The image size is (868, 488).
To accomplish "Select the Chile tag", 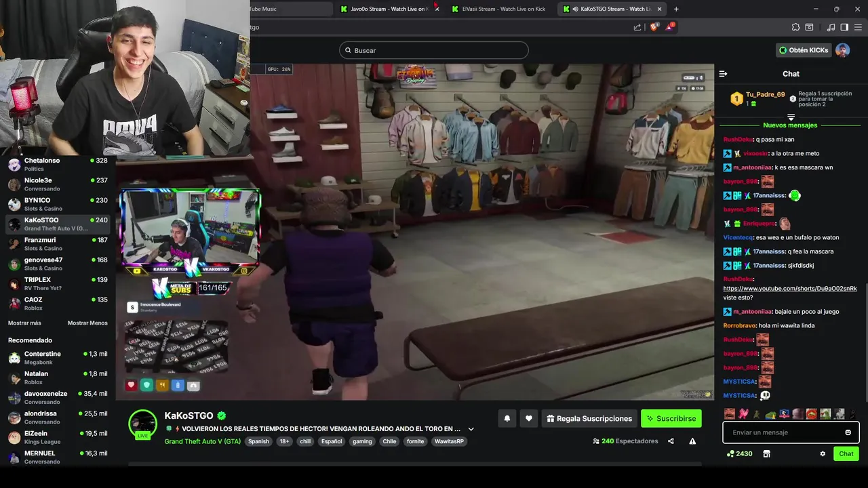I will 389,441.
